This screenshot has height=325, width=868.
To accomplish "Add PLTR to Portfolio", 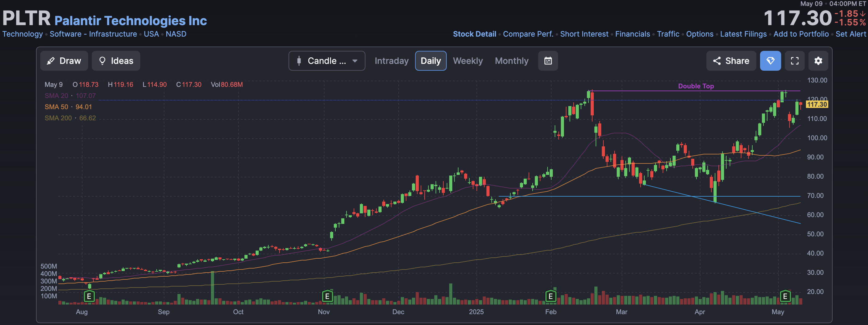I will click(x=801, y=34).
